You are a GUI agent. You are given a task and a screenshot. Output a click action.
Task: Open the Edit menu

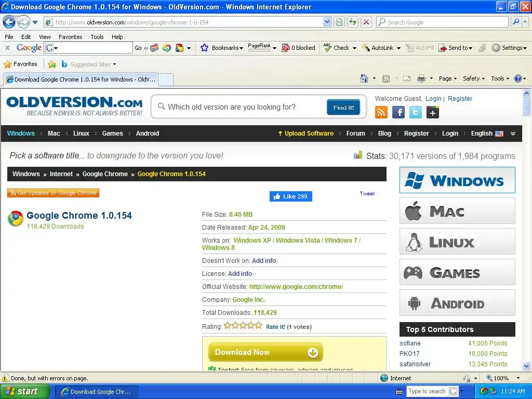click(26, 37)
